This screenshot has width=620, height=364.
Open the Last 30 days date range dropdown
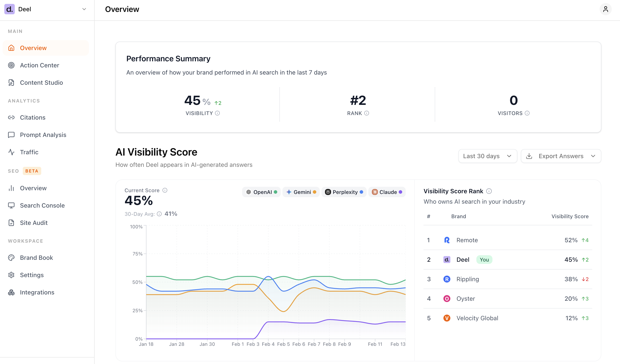click(488, 156)
